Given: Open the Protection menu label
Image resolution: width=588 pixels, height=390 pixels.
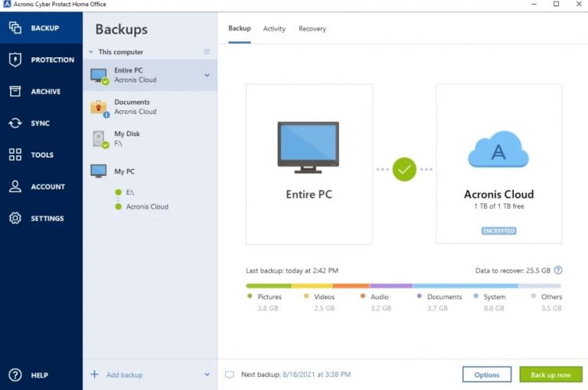Looking at the screenshot, I should point(53,60).
